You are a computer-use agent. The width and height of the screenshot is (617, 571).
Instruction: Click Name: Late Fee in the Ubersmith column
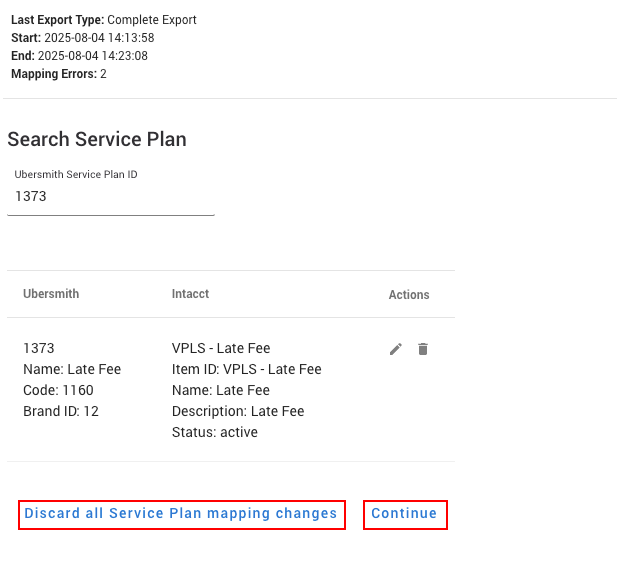(x=72, y=369)
